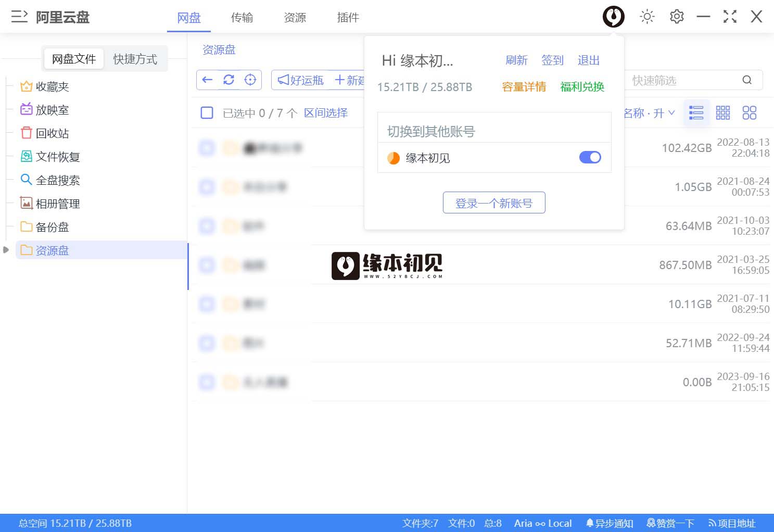The height and width of the screenshot is (532, 774).
Task: Check the row sized 0.00B
Action: 207,382
